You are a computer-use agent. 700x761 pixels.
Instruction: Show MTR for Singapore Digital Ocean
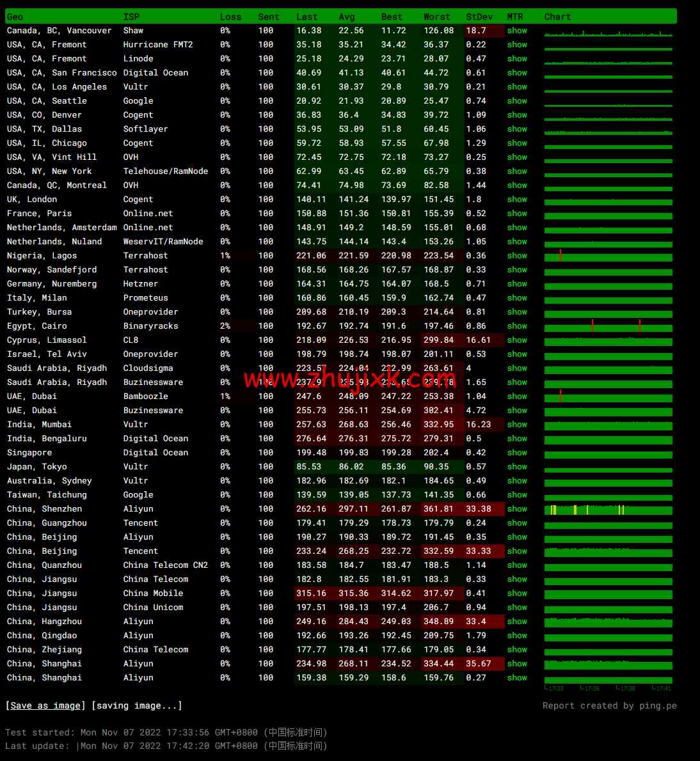[517, 453]
